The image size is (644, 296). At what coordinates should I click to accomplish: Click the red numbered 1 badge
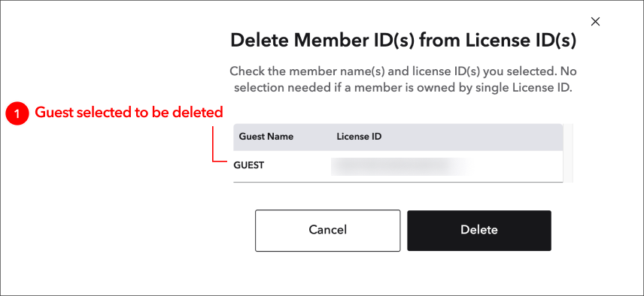point(17,113)
